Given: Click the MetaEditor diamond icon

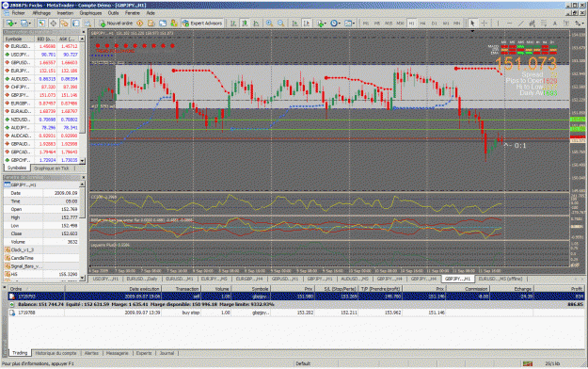Looking at the screenshot, I should tap(140, 24).
